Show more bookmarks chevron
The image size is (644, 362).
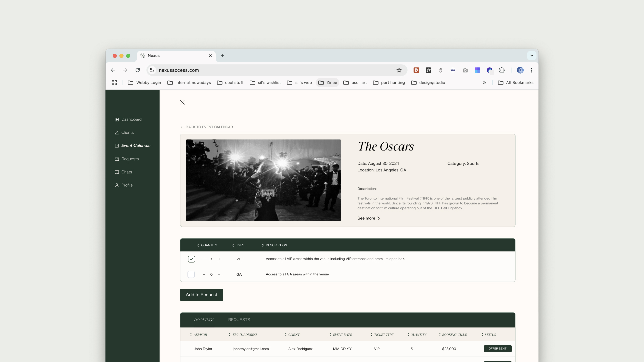(x=484, y=83)
